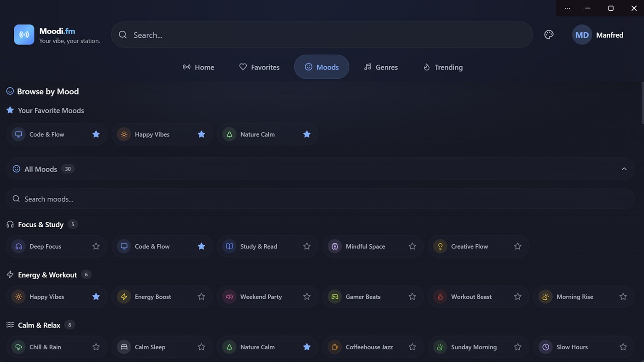The width and height of the screenshot is (644, 362).
Task: Focus the main Search field
Action: tap(322, 35)
